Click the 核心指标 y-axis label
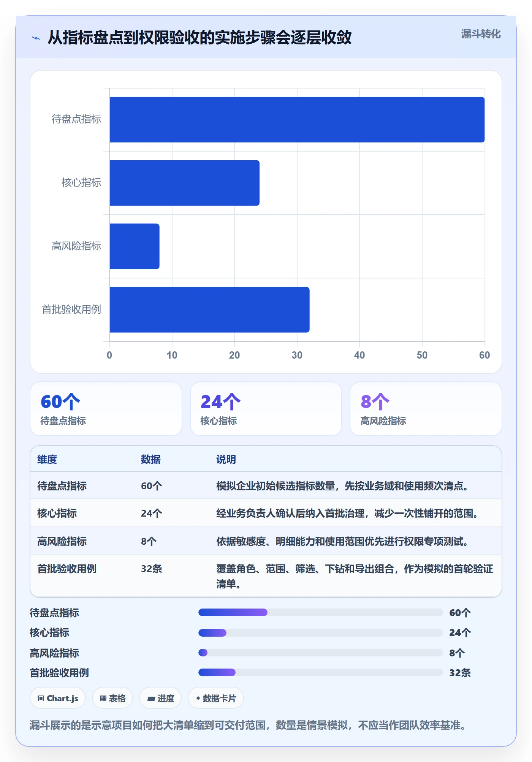 (81, 183)
